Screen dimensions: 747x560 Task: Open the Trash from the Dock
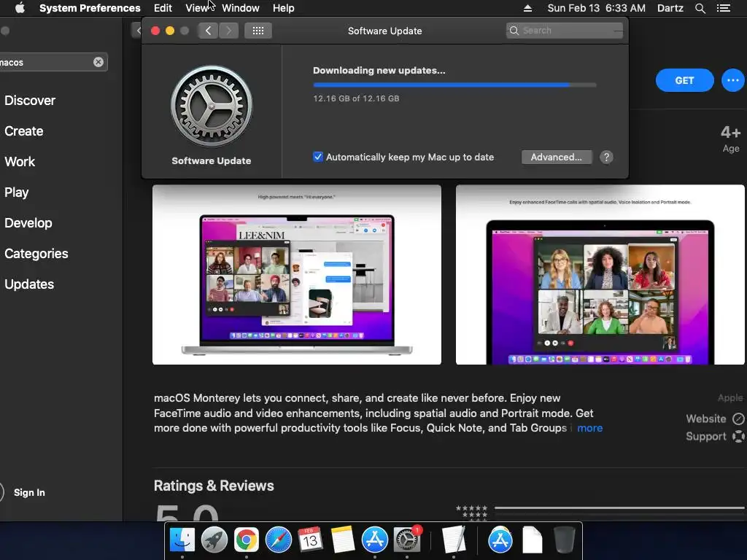[564, 540]
